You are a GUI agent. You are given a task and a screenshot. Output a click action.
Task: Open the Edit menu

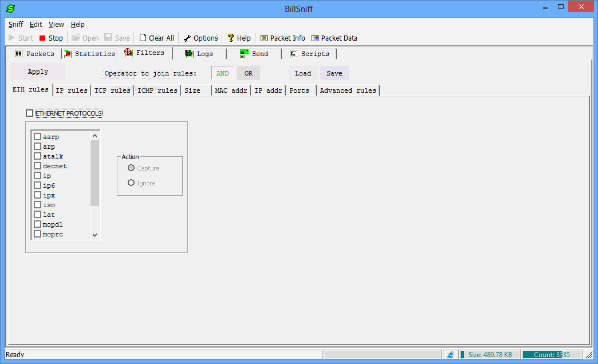click(x=36, y=25)
